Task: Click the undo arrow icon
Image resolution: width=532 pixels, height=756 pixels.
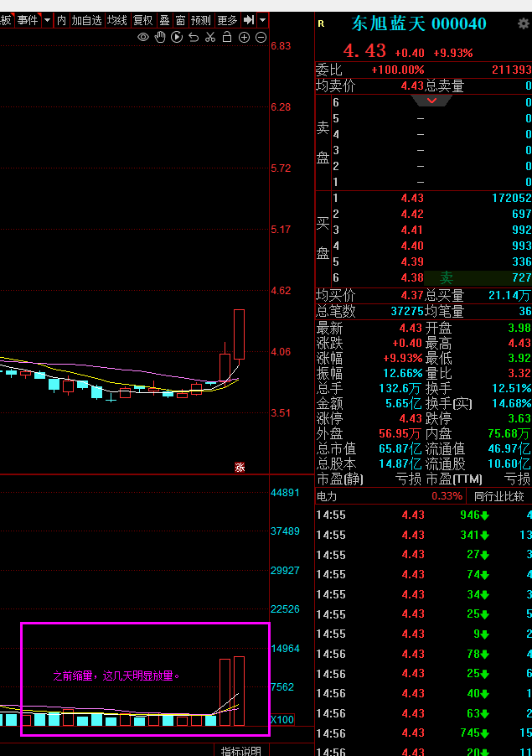Action: 194,37
